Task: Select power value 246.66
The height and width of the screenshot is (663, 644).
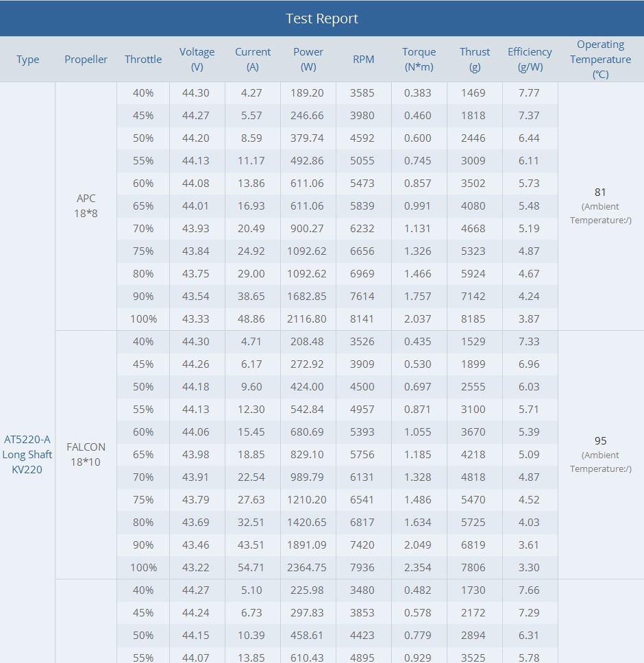Action: point(307,116)
